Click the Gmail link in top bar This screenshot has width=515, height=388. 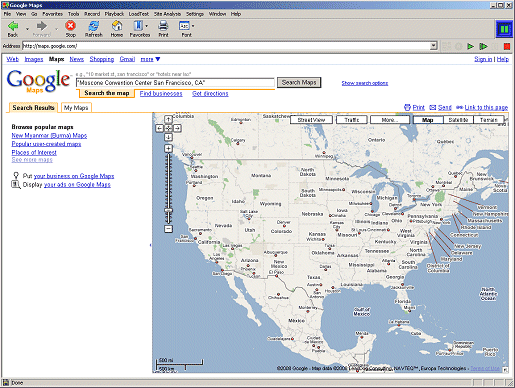[x=127, y=59]
